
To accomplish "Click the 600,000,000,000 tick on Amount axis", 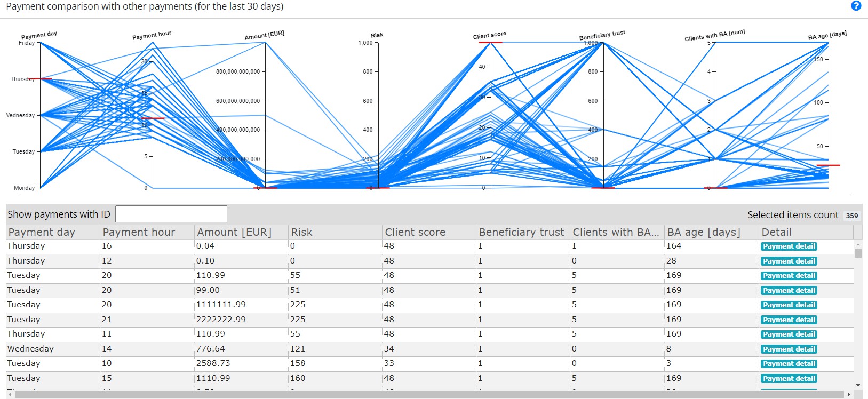I will [x=238, y=101].
